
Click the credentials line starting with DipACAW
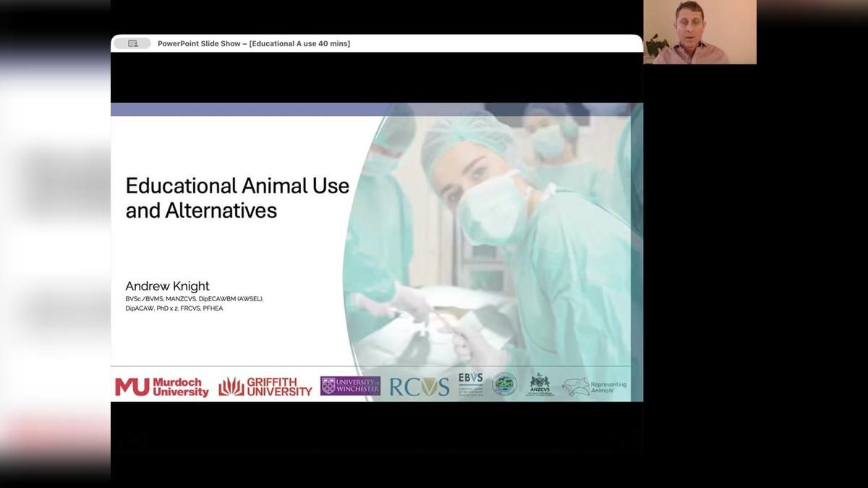tap(174, 308)
